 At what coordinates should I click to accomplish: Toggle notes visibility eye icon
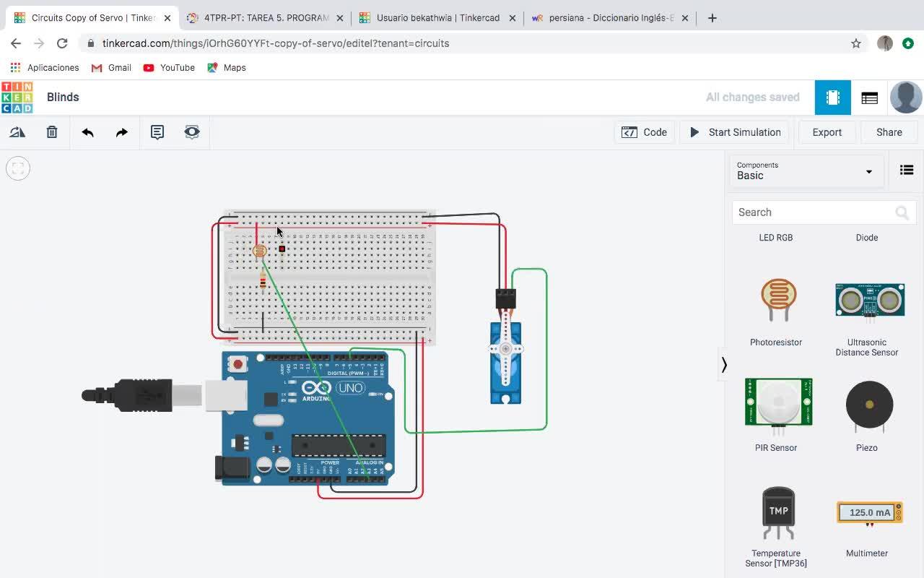192,132
